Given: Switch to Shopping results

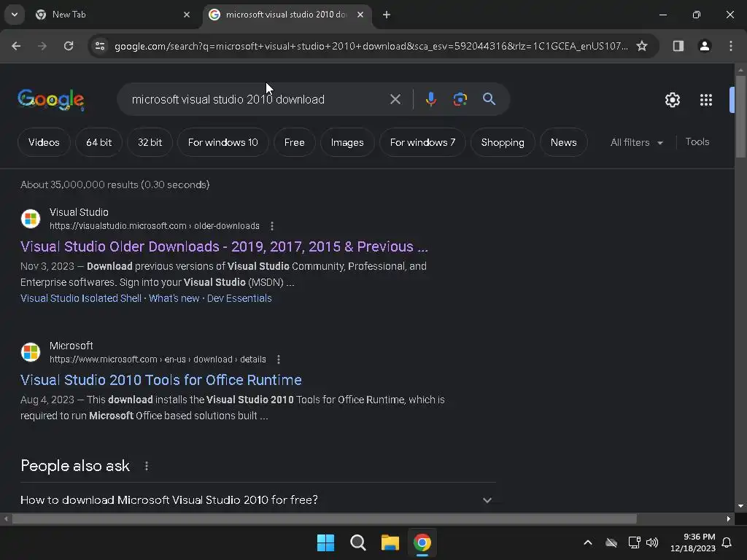Looking at the screenshot, I should [503, 142].
